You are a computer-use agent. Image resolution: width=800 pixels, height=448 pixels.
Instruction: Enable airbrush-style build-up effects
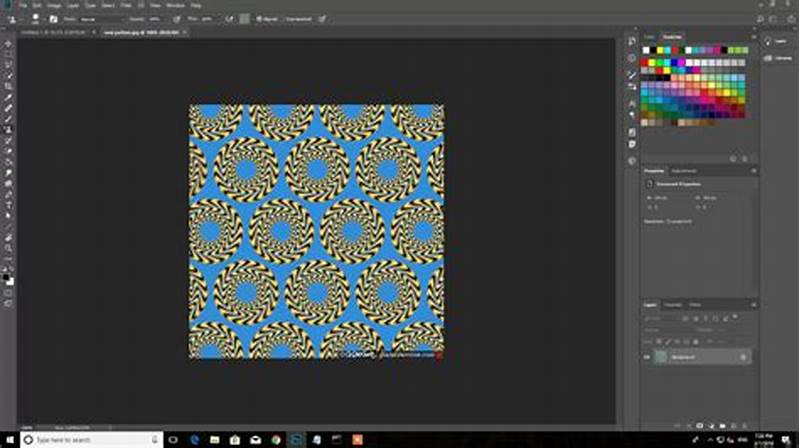point(229,19)
